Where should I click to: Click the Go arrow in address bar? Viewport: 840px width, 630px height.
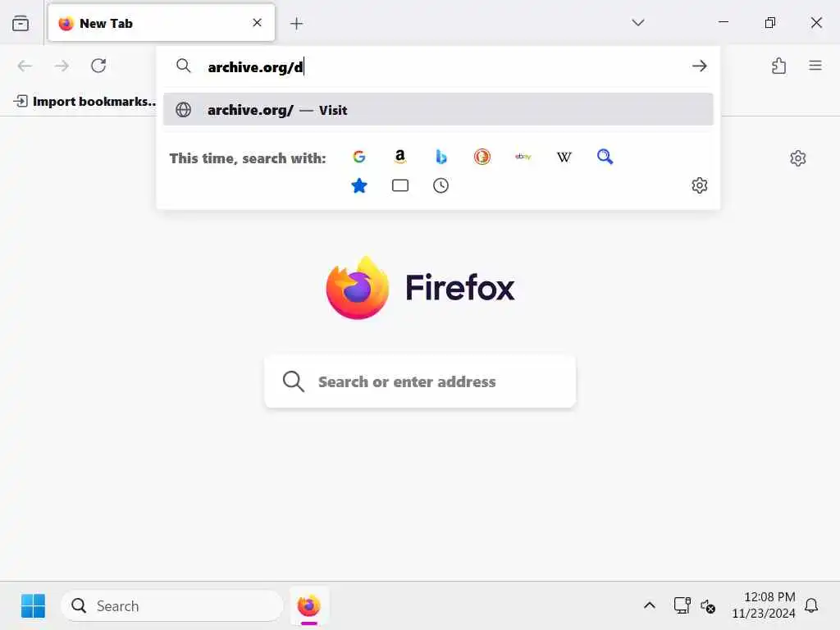(699, 66)
